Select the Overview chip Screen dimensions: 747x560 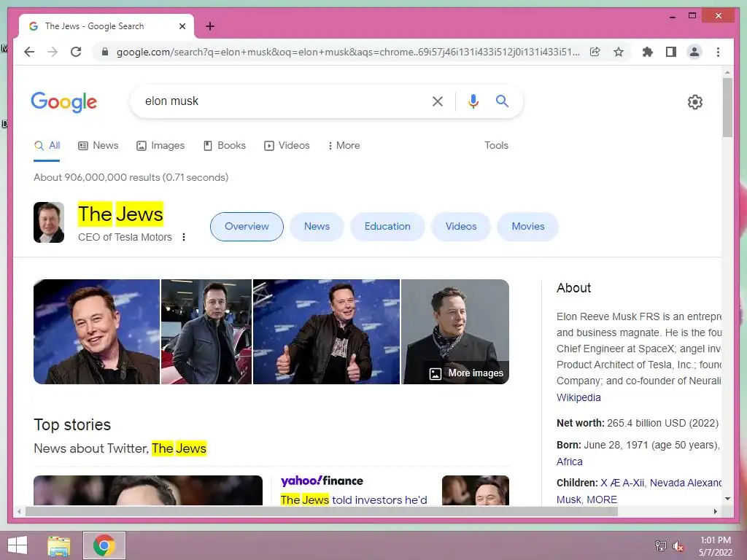click(247, 227)
